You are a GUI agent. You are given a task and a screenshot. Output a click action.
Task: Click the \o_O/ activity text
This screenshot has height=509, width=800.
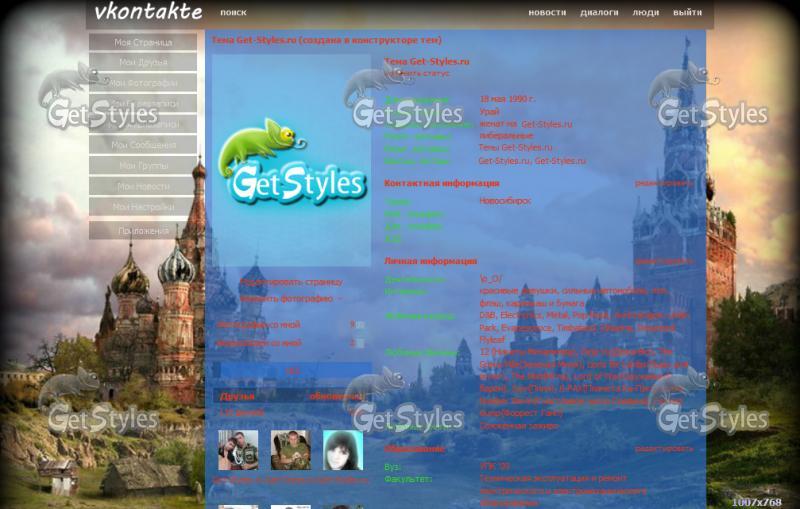pyautogui.click(x=490, y=278)
